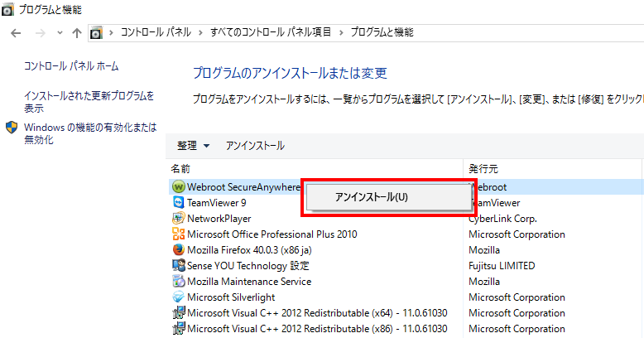
Task: Select the TeamViewer 9 row
Action: [x=216, y=203]
